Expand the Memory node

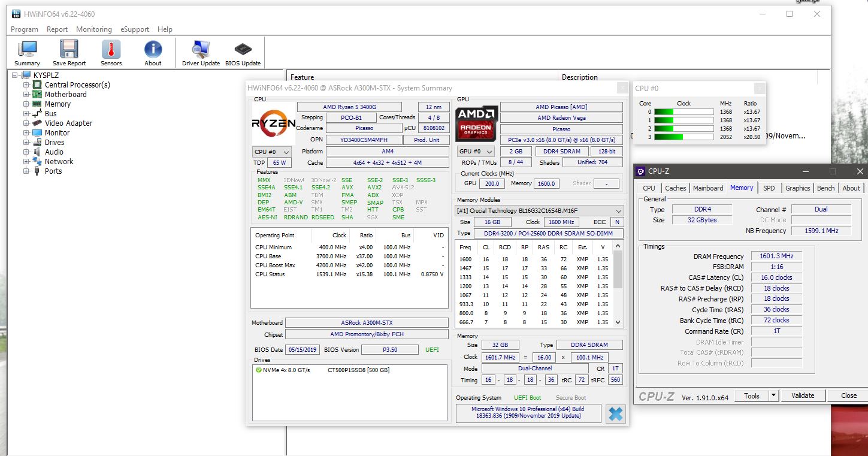click(26, 104)
